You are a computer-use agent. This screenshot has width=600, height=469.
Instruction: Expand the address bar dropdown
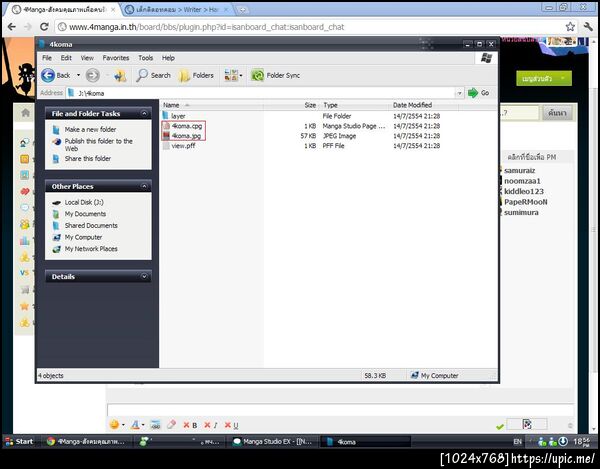[459, 93]
